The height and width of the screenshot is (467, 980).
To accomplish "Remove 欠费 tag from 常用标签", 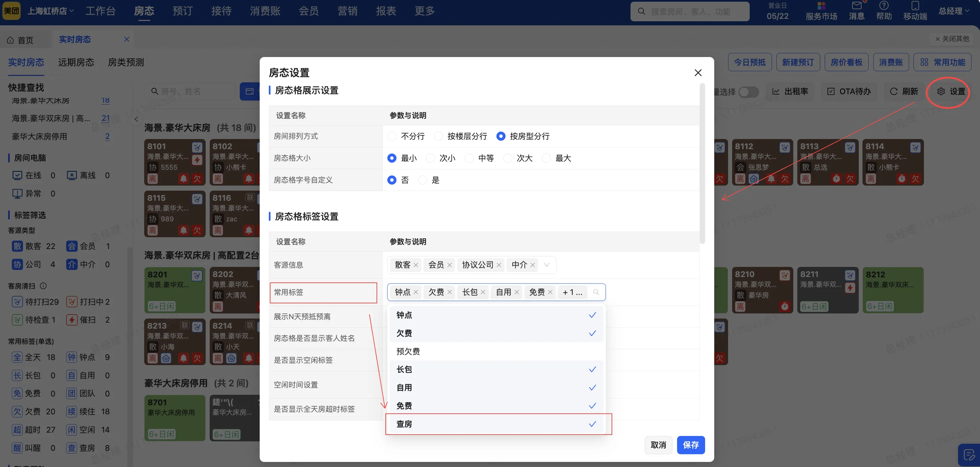I will [x=449, y=292].
